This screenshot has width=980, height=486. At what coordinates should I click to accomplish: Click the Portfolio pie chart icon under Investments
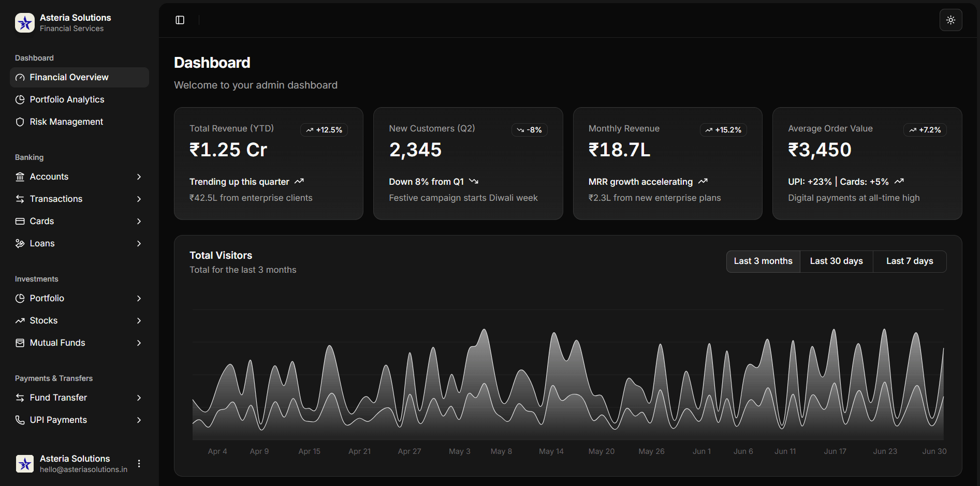[20, 299]
